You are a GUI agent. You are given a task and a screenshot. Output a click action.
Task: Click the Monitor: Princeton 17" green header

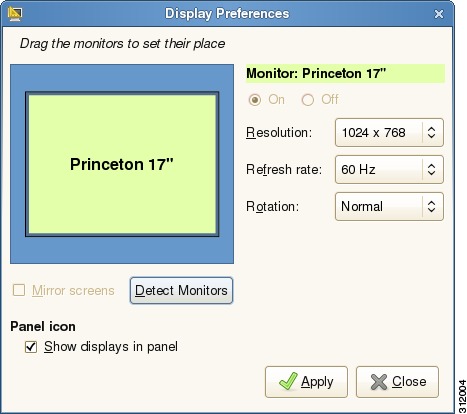tap(345, 73)
